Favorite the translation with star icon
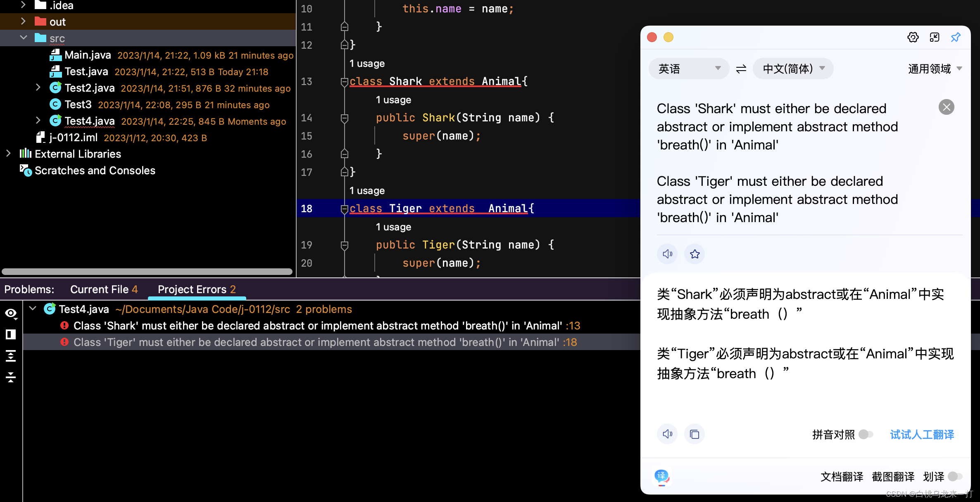Image resolution: width=980 pixels, height=502 pixels. 695,254
